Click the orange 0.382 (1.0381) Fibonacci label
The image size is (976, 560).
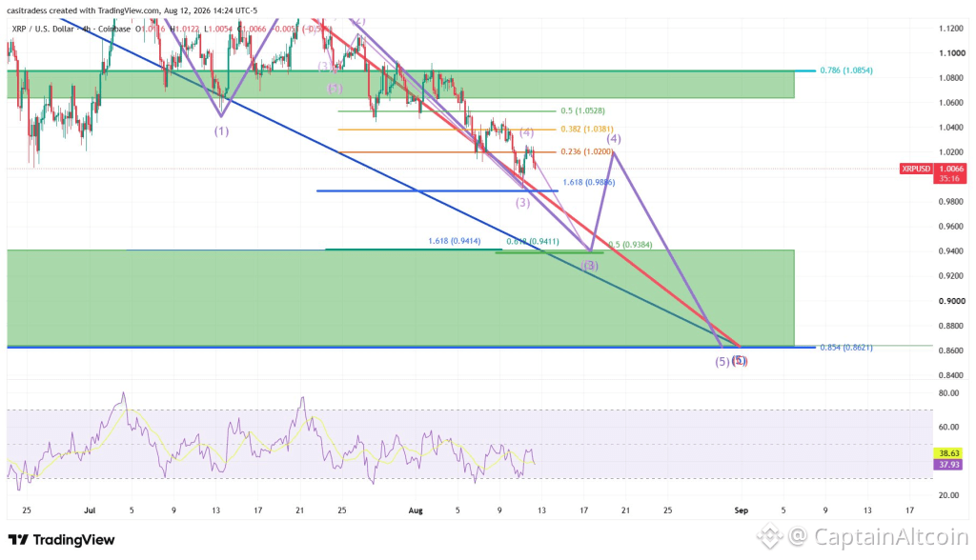[x=586, y=130]
